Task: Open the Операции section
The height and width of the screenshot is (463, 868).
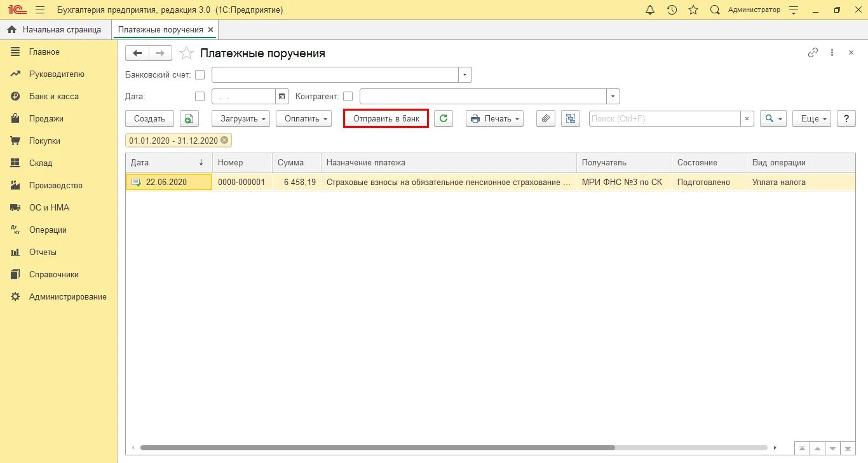Action: tap(58, 230)
